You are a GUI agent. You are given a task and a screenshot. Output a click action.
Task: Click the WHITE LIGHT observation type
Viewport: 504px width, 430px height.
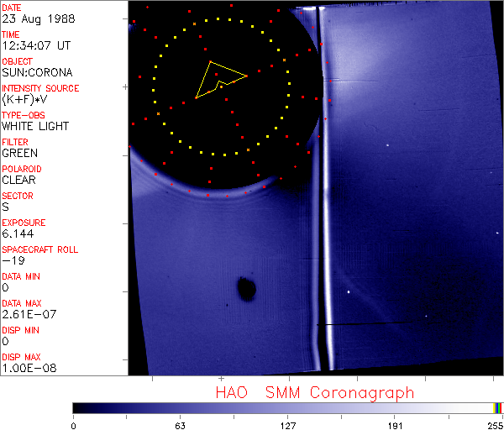coord(34,126)
